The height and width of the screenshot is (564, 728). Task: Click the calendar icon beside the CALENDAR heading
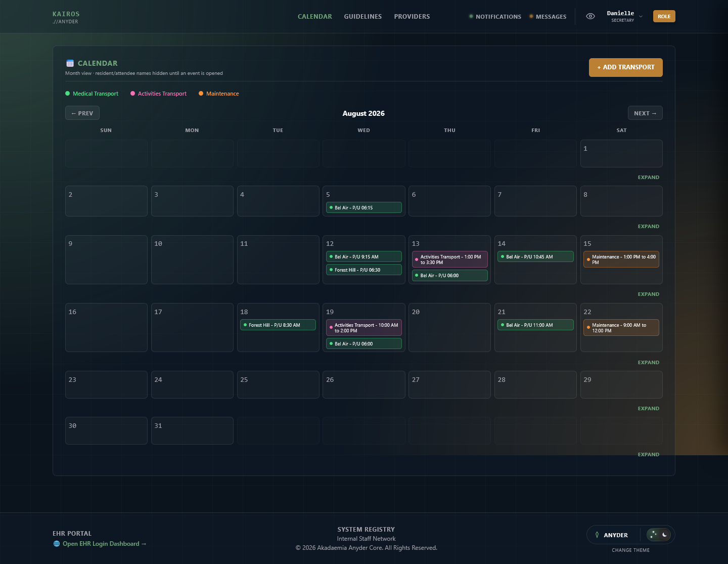[x=70, y=63]
